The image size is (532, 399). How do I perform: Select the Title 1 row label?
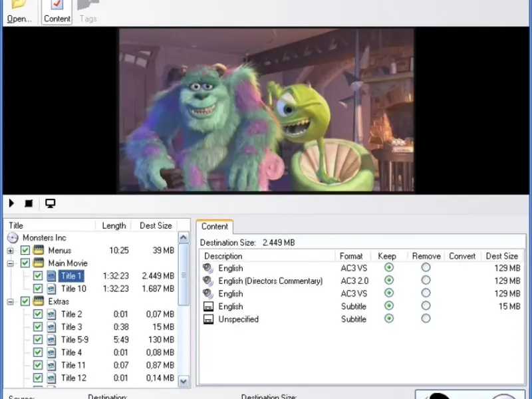click(71, 276)
